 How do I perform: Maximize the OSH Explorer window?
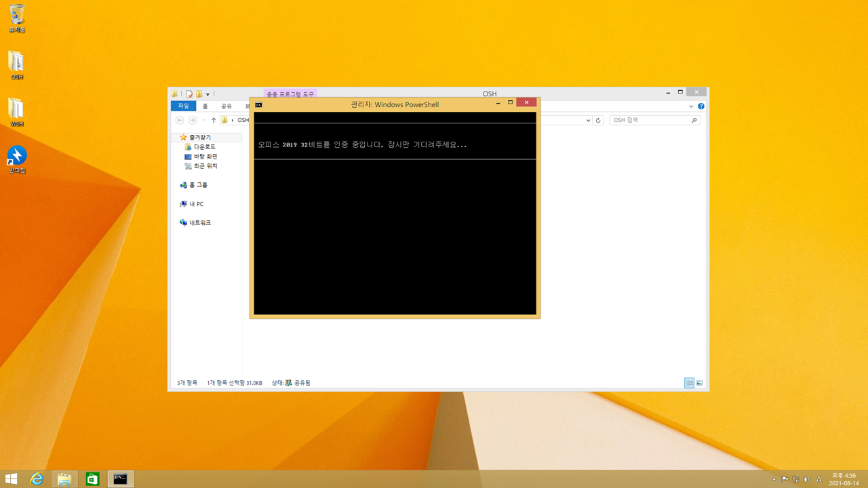pyautogui.click(x=680, y=92)
